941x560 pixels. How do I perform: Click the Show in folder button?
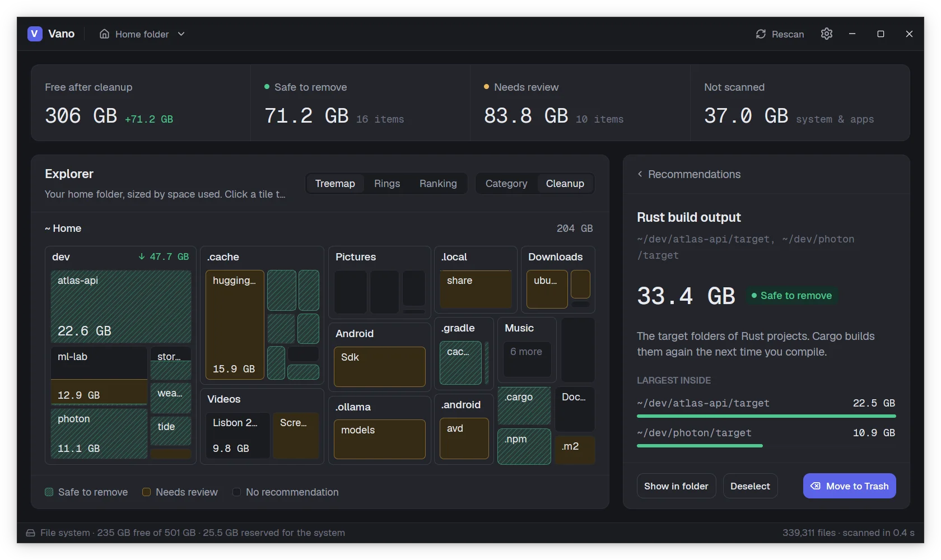tap(676, 486)
